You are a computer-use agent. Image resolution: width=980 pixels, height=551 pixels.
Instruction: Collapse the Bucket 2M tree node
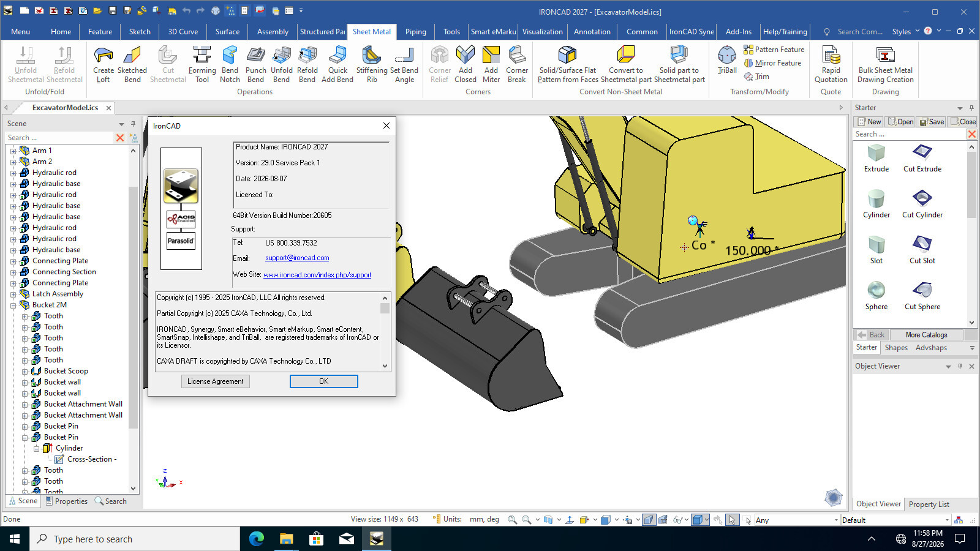[13, 305]
